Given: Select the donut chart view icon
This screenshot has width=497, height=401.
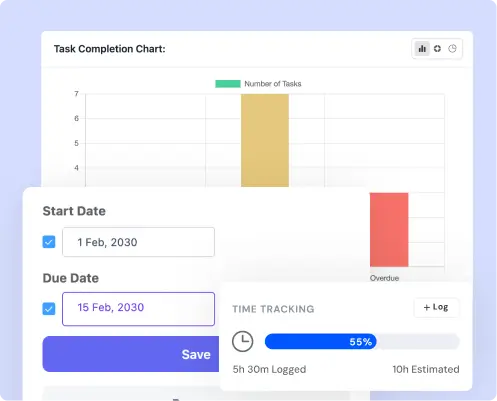Looking at the screenshot, I should click(x=437, y=49).
